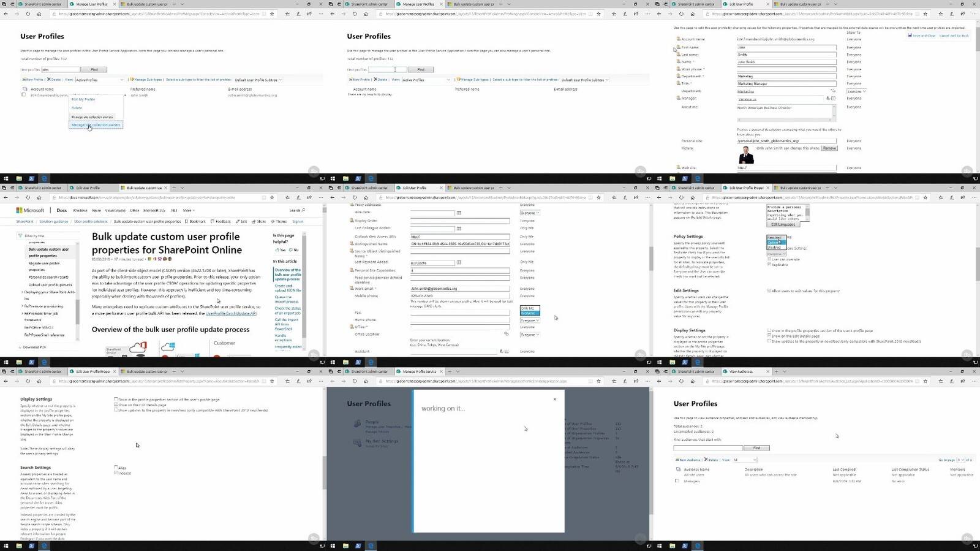Viewport: 980px width, 551px height.
Task: Click the 'Save and Close' link
Action: pos(923,36)
